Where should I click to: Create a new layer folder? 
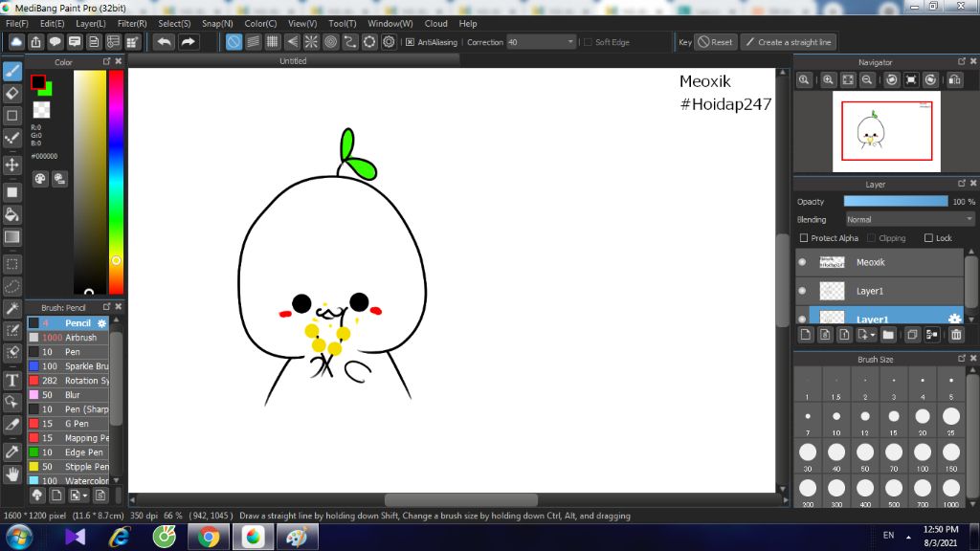tap(888, 335)
